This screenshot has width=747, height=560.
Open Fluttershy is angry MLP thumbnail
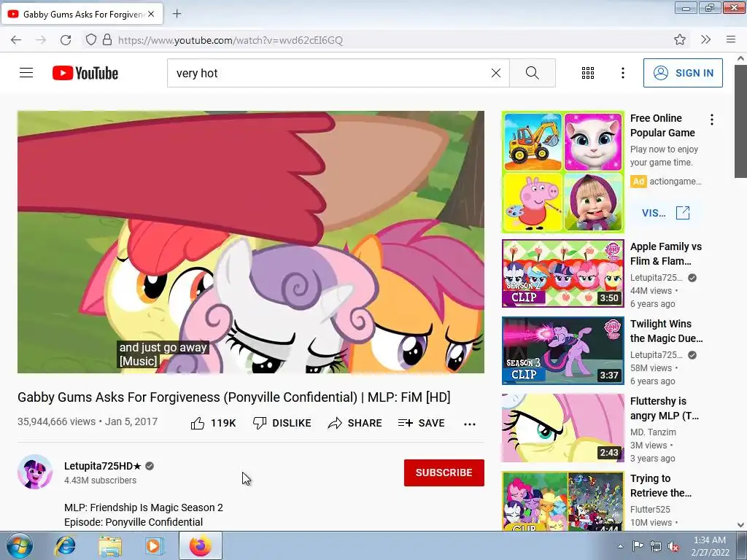pyautogui.click(x=562, y=427)
